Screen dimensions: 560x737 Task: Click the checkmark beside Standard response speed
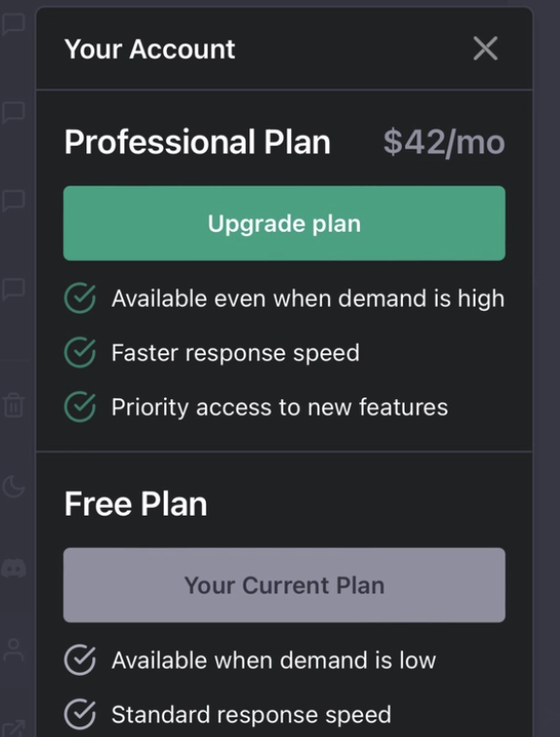[80, 714]
